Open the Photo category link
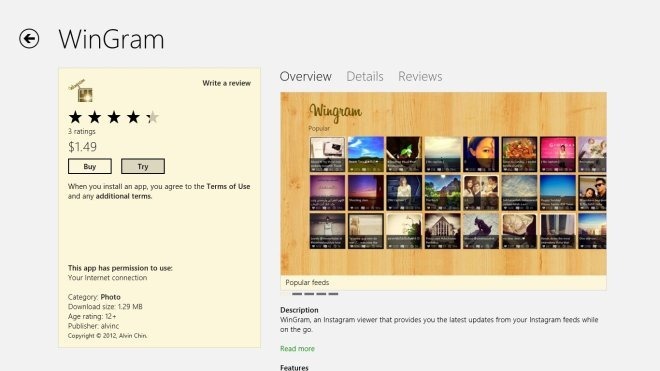The width and height of the screenshot is (660, 371). pos(110,297)
